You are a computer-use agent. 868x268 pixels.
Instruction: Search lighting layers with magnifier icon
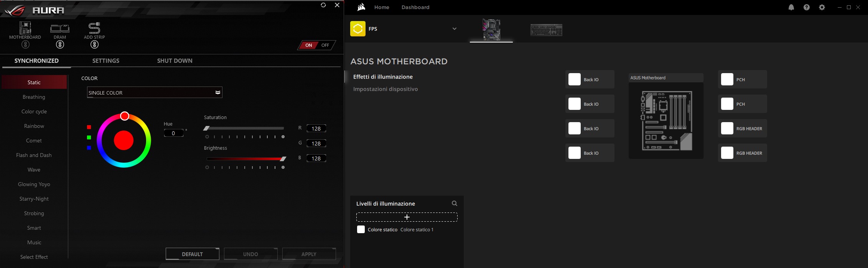[x=455, y=203]
